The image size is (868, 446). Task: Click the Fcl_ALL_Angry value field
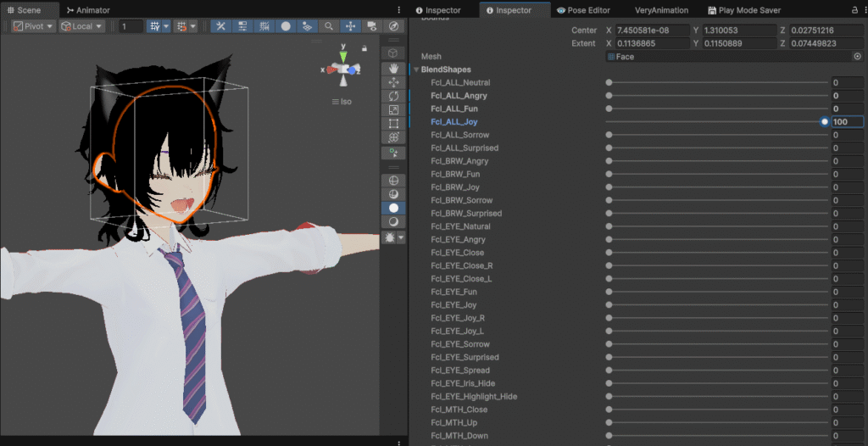[846, 96]
